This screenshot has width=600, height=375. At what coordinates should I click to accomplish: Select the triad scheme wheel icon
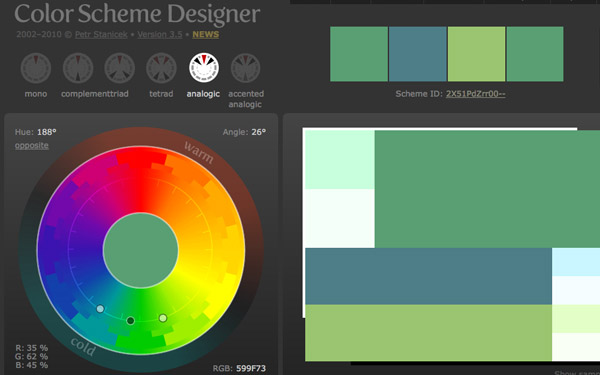tap(119, 68)
